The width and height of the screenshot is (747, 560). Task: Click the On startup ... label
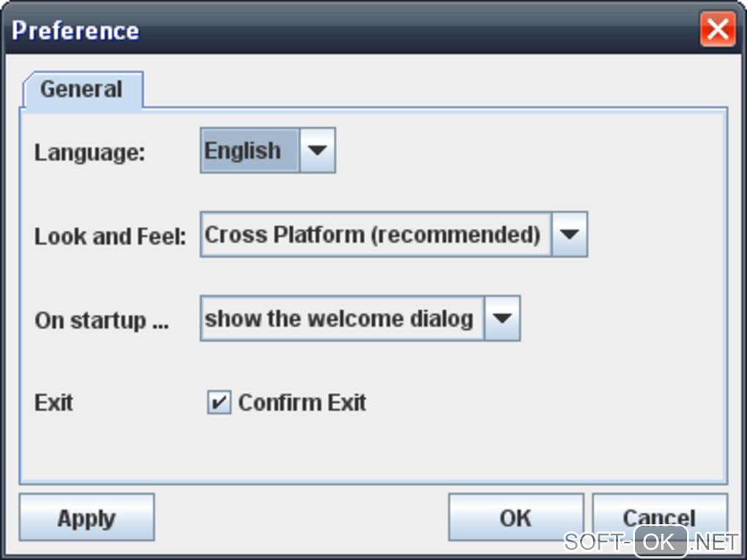click(101, 321)
